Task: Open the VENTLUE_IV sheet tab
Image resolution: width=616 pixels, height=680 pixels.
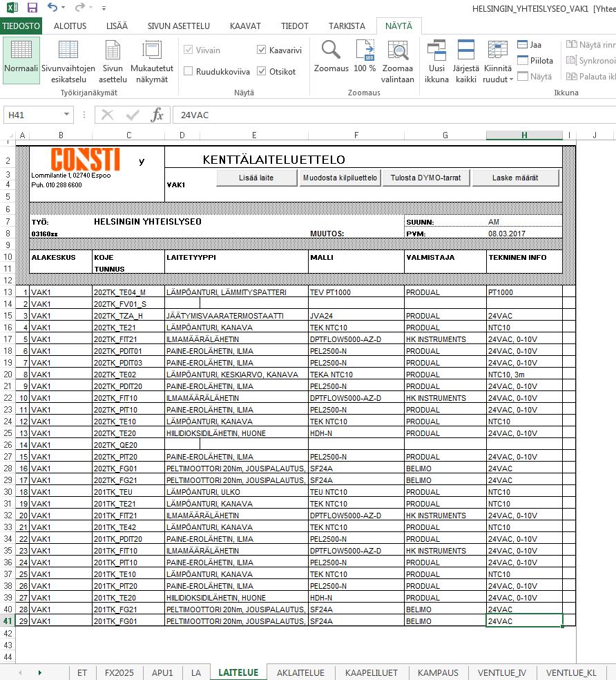Action: click(x=502, y=672)
